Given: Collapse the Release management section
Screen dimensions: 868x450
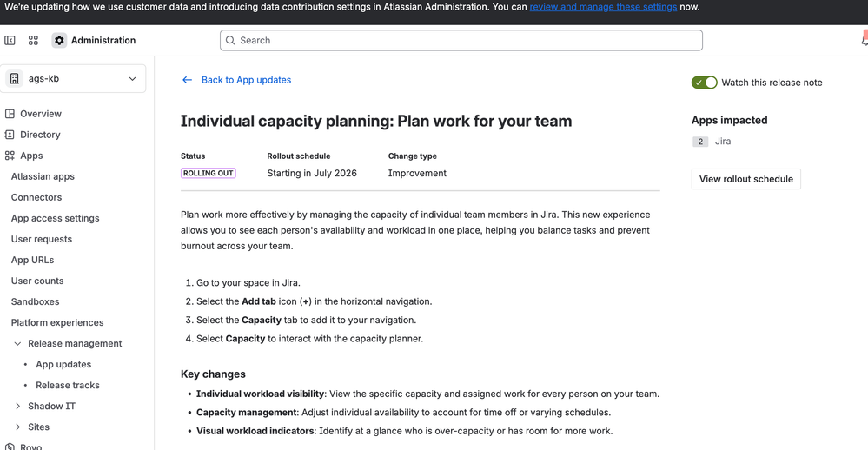Looking at the screenshot, I should [x=17, y=344].
